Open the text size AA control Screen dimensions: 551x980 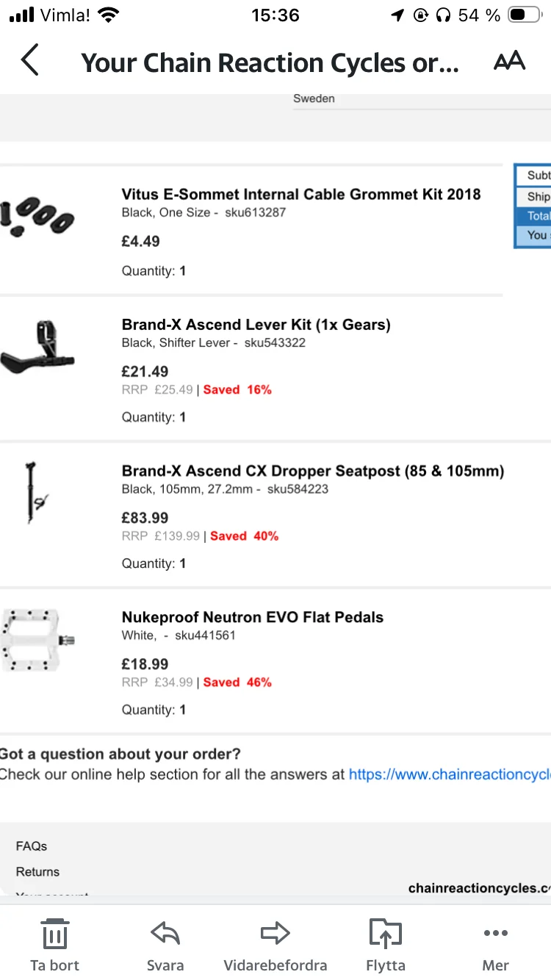pos(509,61)
